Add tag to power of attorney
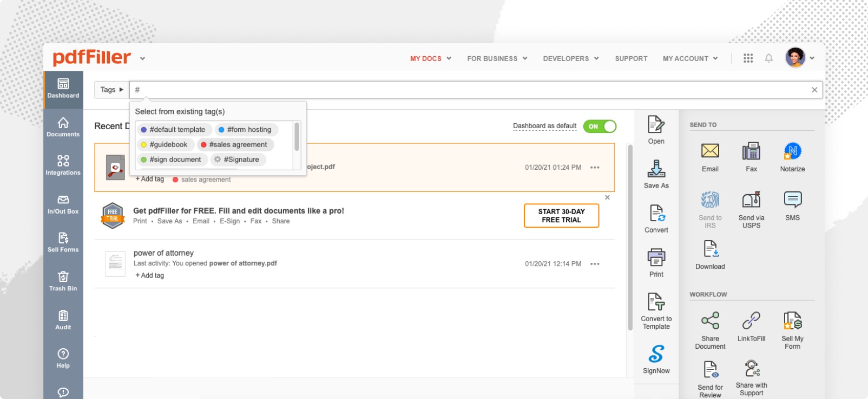868x399 pixels. coord(149,276)
